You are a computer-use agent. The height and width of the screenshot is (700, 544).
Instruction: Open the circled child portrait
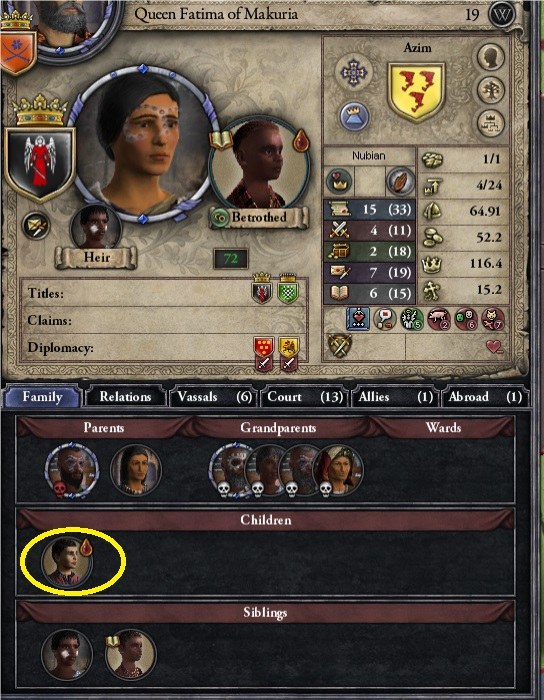(67, 560)
